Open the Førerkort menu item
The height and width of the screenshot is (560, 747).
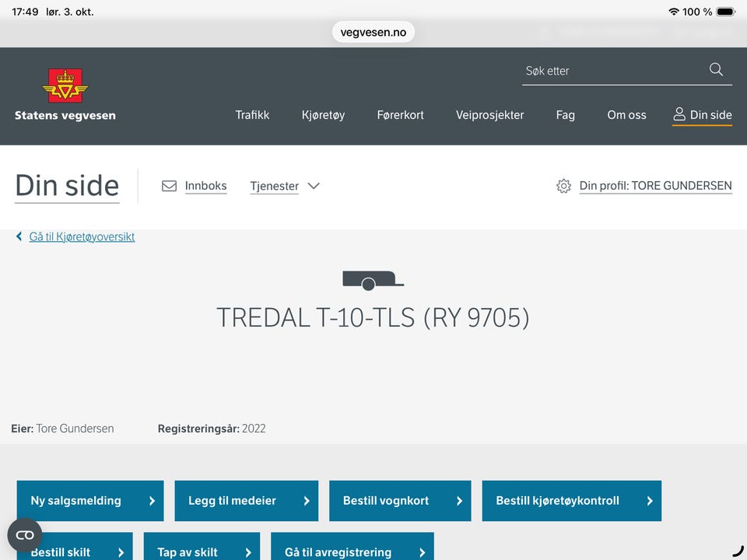pos(400,115)
